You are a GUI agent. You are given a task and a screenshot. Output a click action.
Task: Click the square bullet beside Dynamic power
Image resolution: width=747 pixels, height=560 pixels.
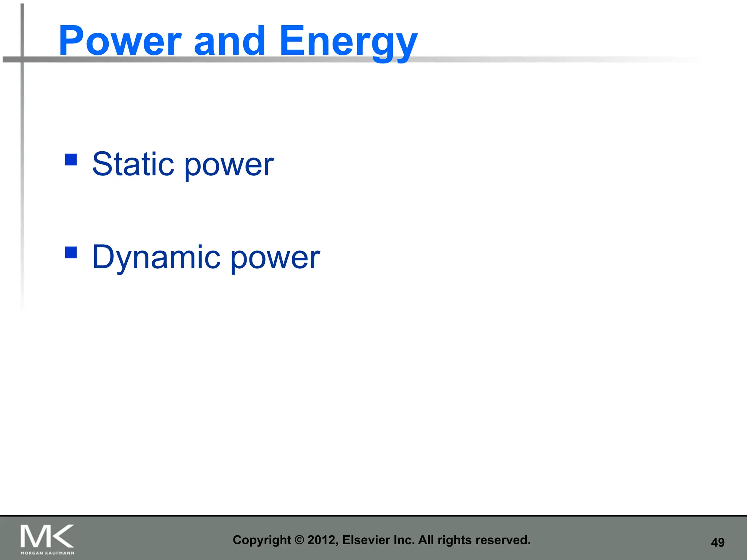point(71,252)
